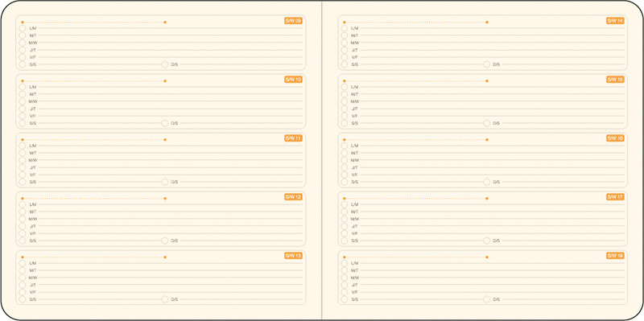Select the S/W 16 orange week tag

tap(615, 138)
